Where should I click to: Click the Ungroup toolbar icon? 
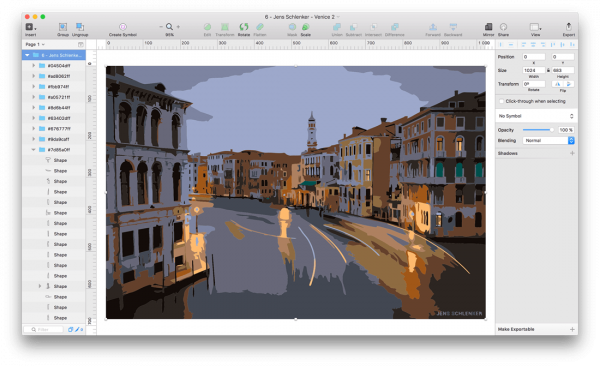click(x=80, y=27)
